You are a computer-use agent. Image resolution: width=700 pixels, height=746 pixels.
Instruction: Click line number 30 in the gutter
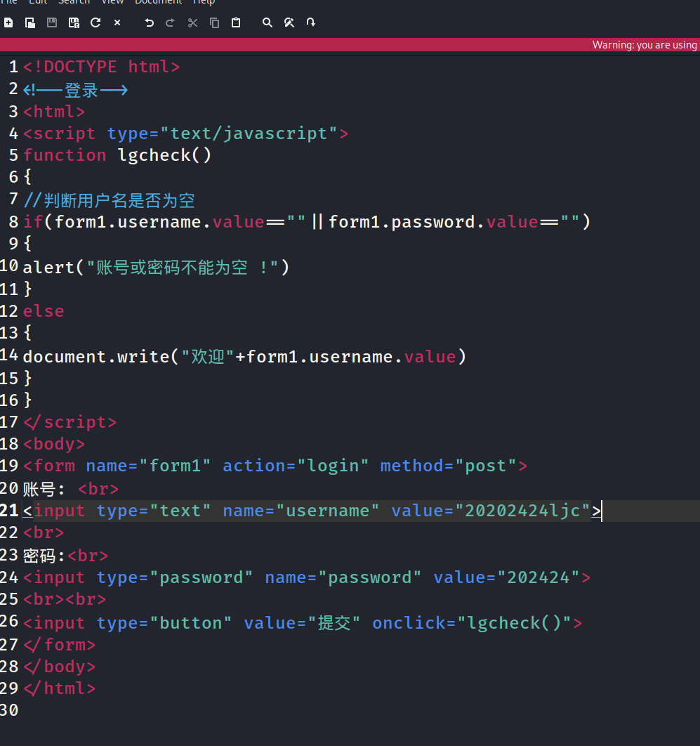[9, 710]
